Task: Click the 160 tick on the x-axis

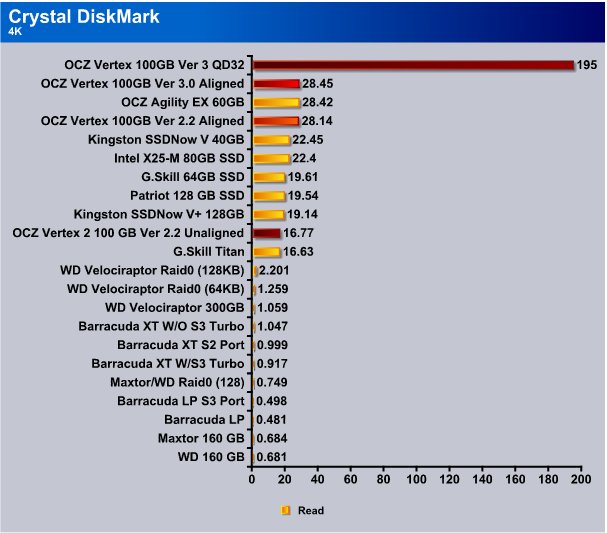Action: click(x=515, y=479)
